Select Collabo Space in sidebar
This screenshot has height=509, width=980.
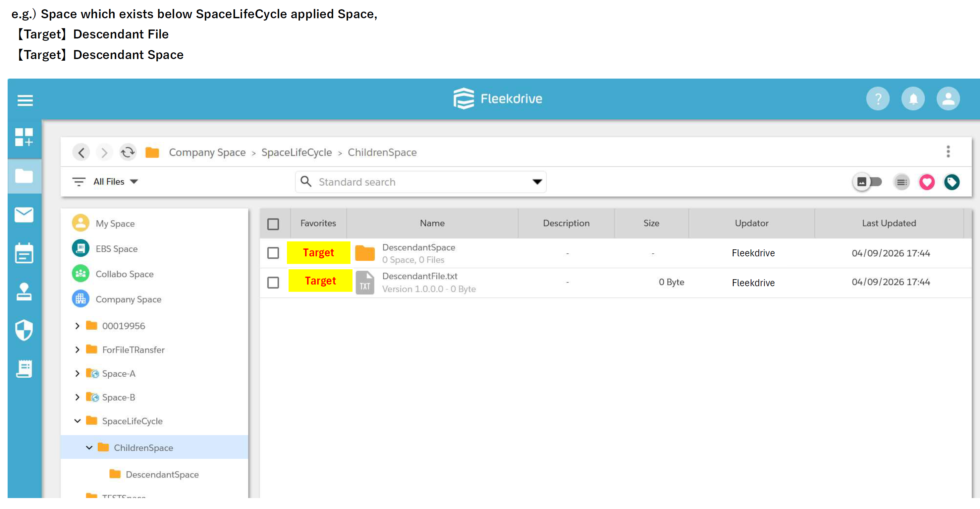click(124, 274)
